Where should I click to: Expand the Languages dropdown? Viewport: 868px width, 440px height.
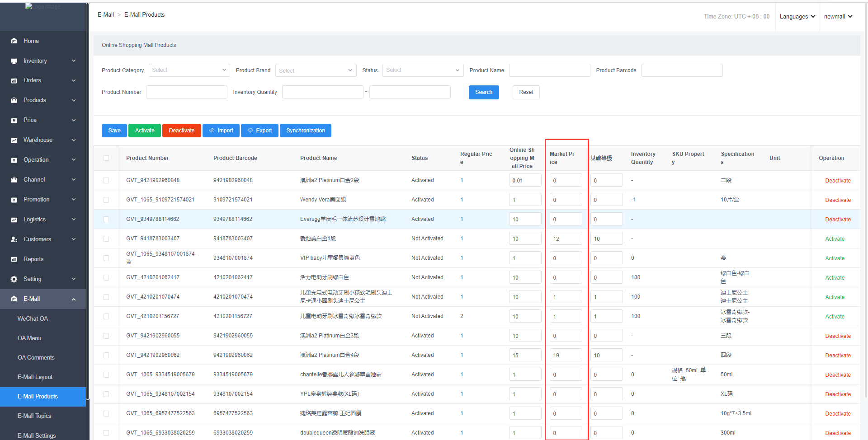pyautogui.click(x=797, y=17)
